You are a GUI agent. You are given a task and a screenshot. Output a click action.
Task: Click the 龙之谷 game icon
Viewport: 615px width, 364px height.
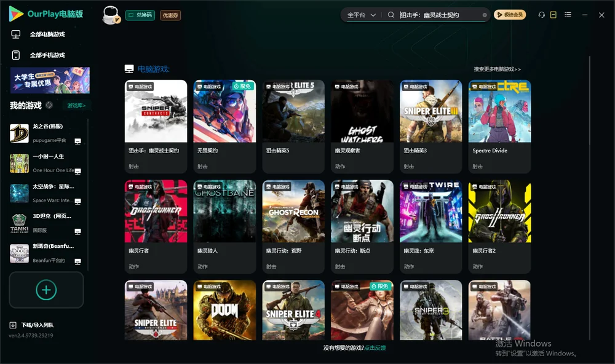19,133
